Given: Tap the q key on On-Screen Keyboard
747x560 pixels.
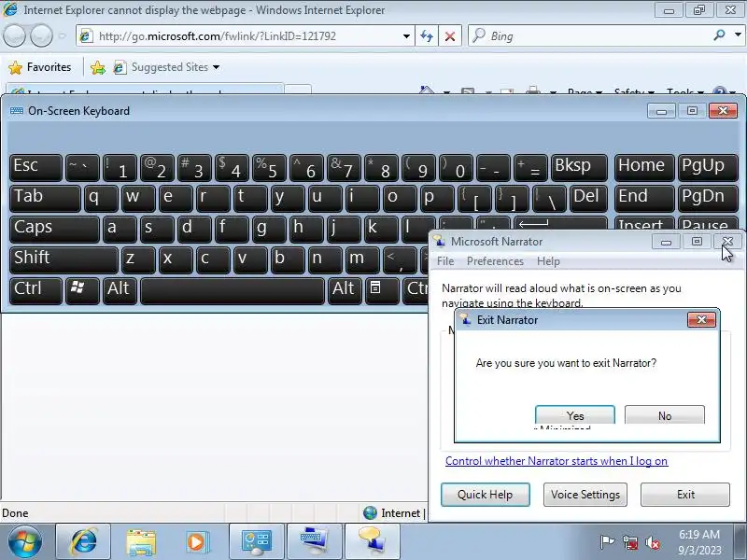Looking at the screenshot, I should click(101, 199).
